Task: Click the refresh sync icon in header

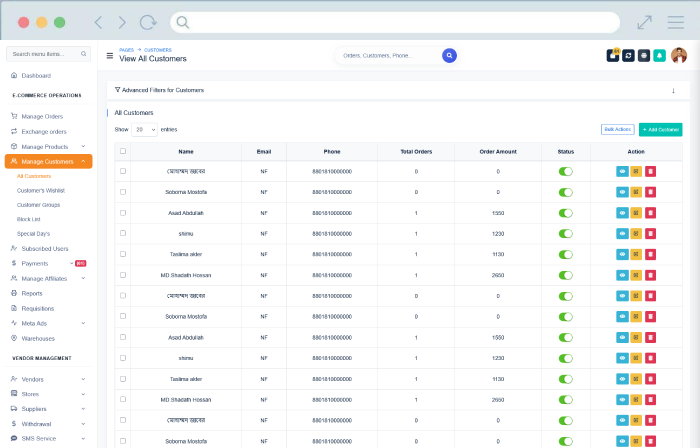Action: tap(629, 56)
